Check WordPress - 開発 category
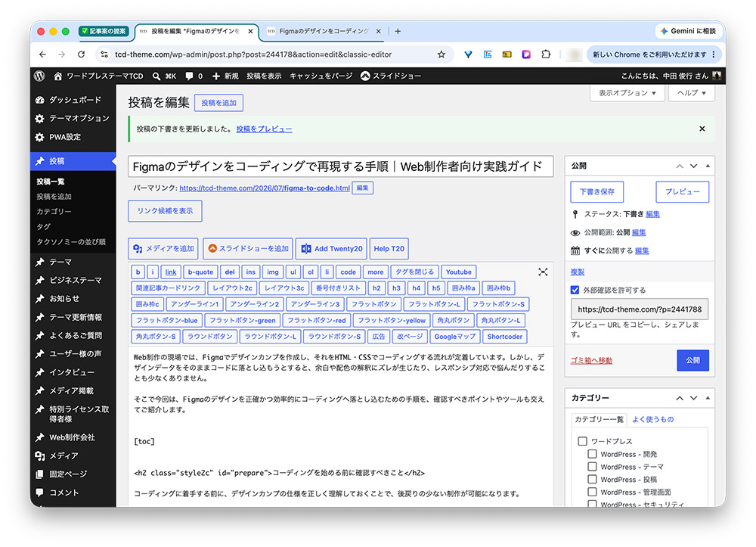This screenshot has width=756, height=547. (x=592, y=454)
